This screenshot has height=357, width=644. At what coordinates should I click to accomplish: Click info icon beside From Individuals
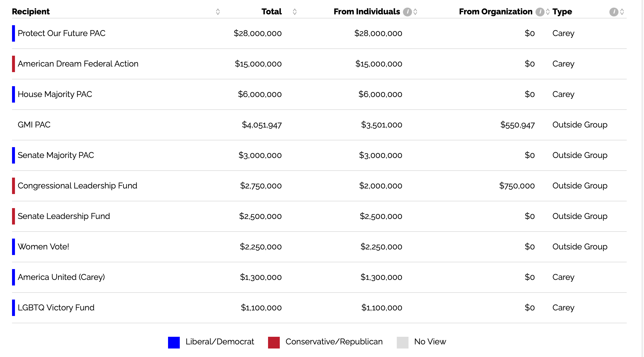(x=407, y=12)
